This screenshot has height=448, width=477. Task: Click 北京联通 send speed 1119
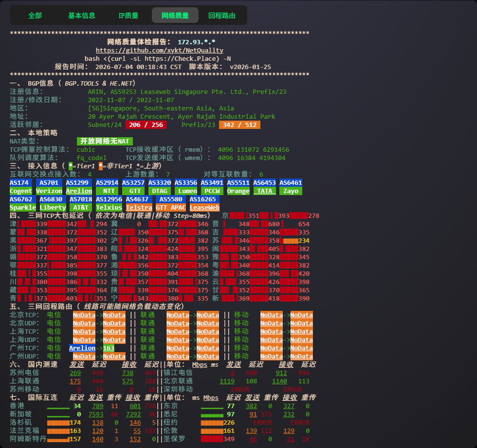(x=227, y=381)
